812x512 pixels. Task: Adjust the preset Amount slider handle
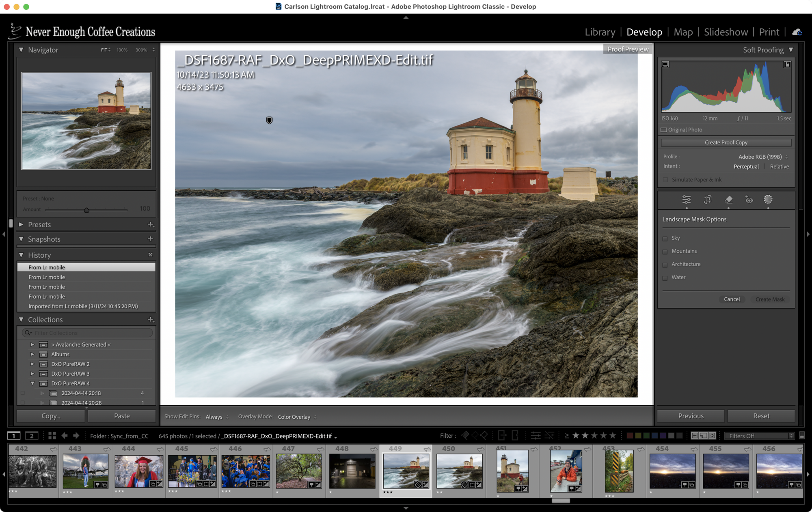tap(86, 210)
